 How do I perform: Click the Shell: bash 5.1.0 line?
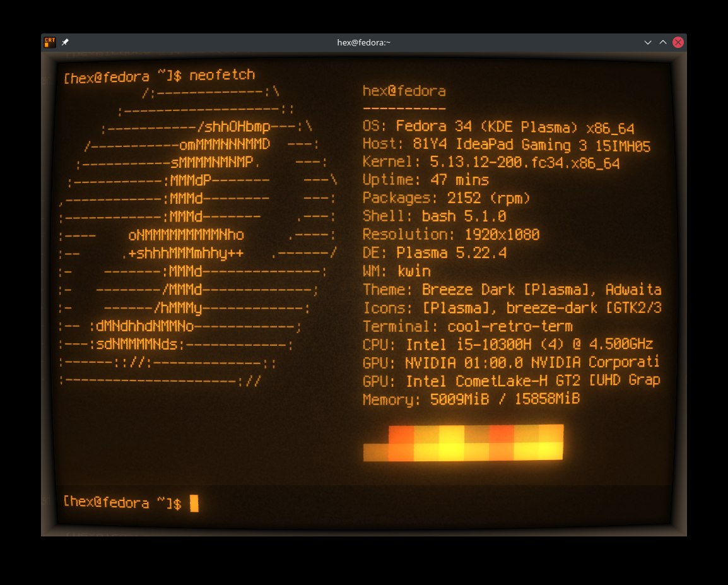[434, 216]
